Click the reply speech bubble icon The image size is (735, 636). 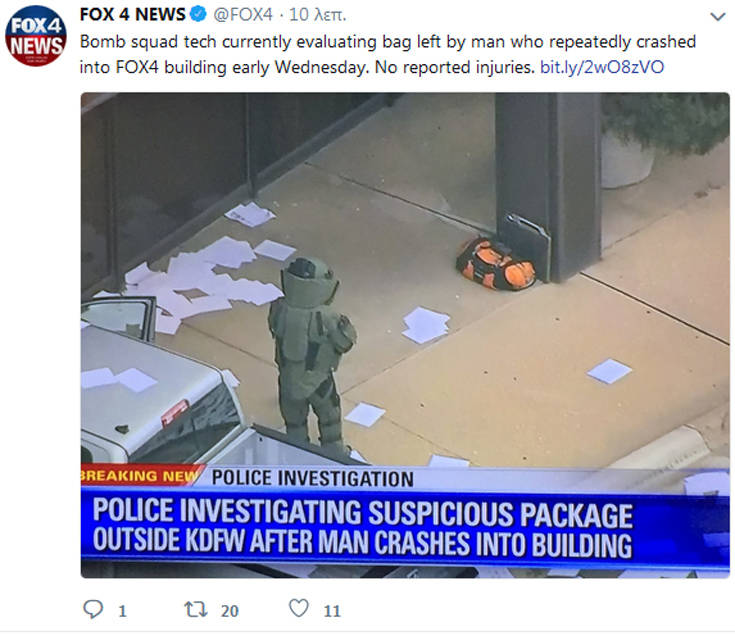(93, 609)
